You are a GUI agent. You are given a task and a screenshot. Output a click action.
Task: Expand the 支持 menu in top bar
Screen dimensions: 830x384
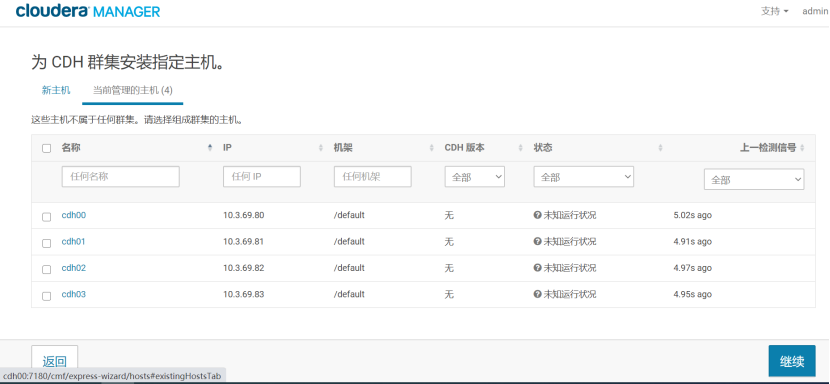click(x=774, y=11)
